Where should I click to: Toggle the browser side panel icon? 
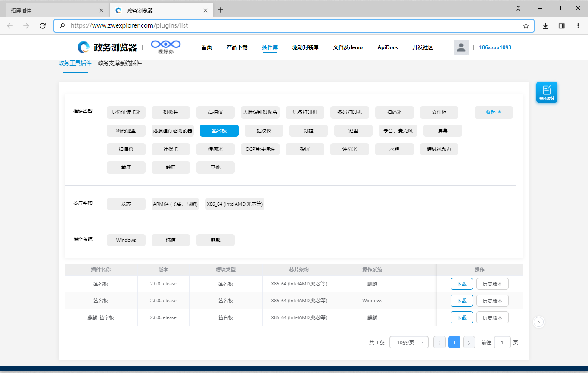pyautogui.click(x=562, y=26)
